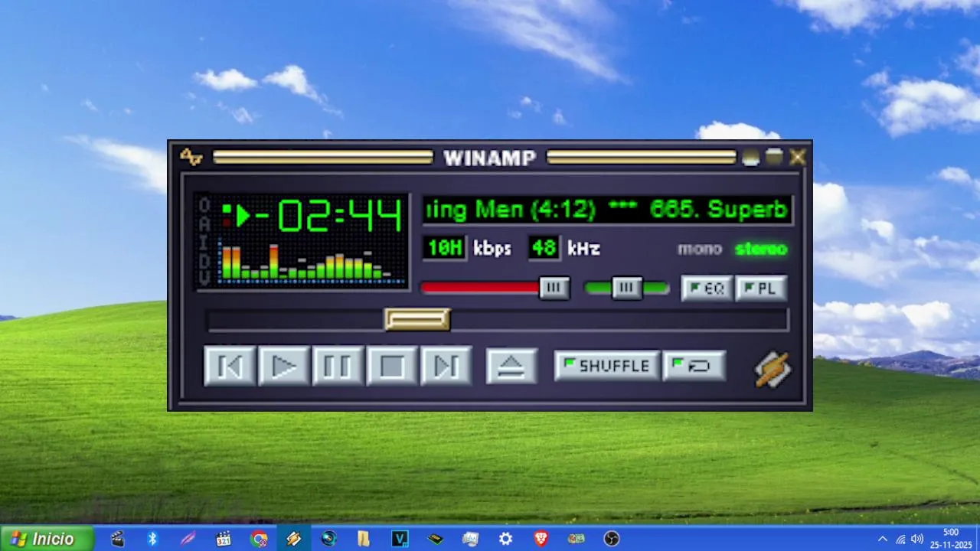Toggle the Repeat button
980x551 pixels.
pyautogui.click(x=694, y=366)
